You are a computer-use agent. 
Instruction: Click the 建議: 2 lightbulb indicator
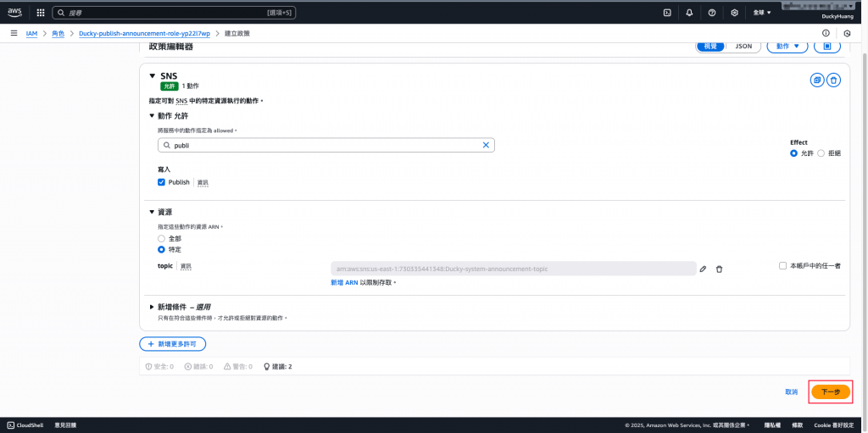pyautogui.click(x=277, y=367)
